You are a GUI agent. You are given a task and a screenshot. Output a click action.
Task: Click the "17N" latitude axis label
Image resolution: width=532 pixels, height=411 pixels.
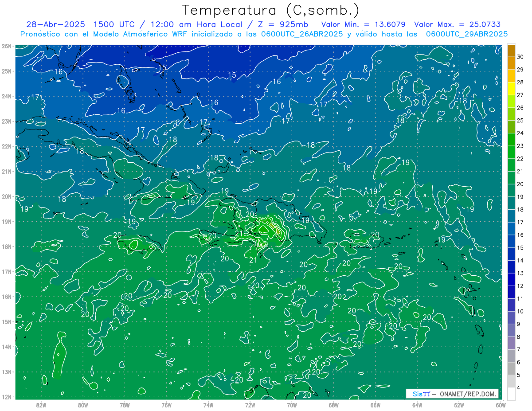(x=6, y=272)
